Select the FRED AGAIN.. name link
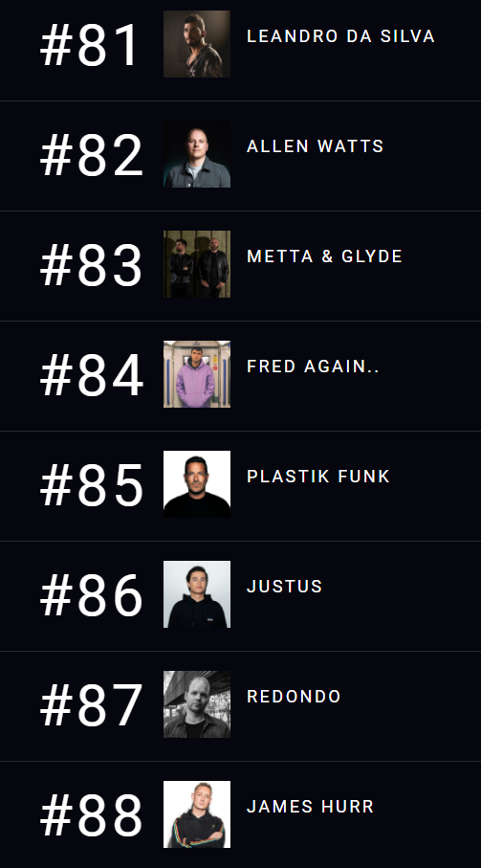 click(x=313, y=367)
